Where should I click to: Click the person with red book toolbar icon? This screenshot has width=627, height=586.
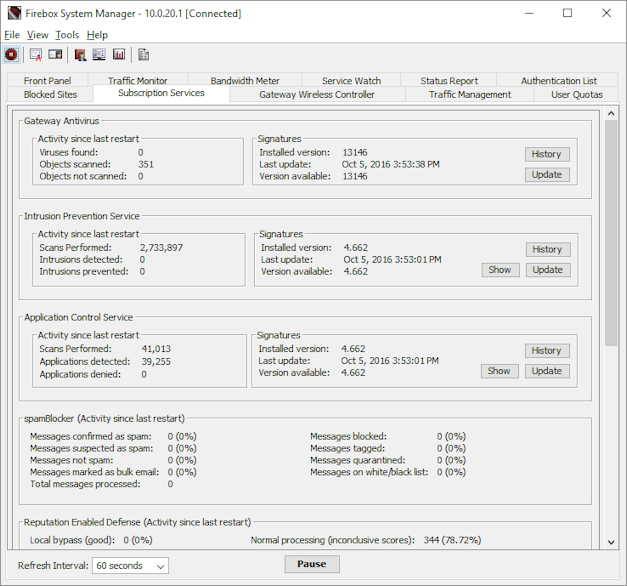click(80, 55)
